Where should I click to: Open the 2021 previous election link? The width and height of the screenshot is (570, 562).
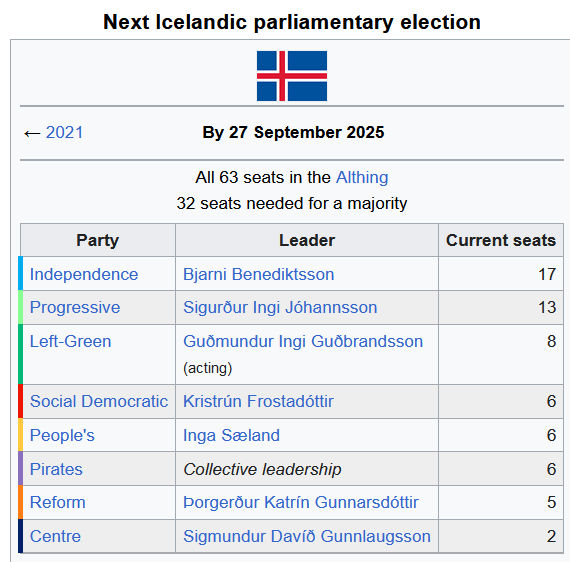[64, 132]
